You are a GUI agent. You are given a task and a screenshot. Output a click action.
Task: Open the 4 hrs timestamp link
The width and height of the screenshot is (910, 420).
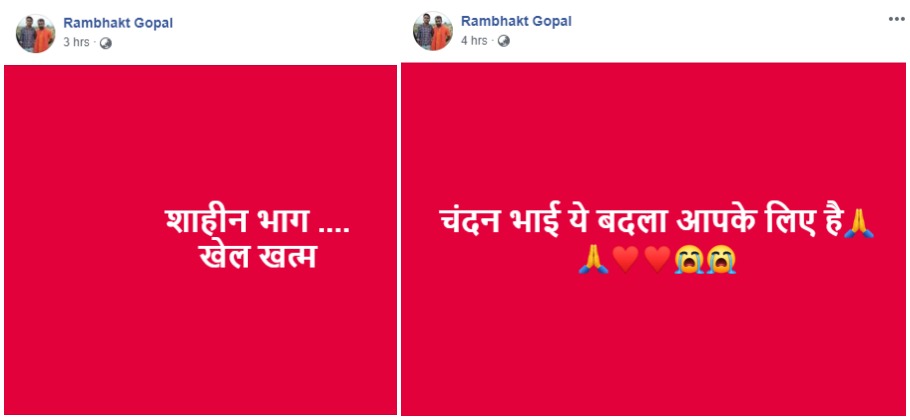[x=474, y=41]
